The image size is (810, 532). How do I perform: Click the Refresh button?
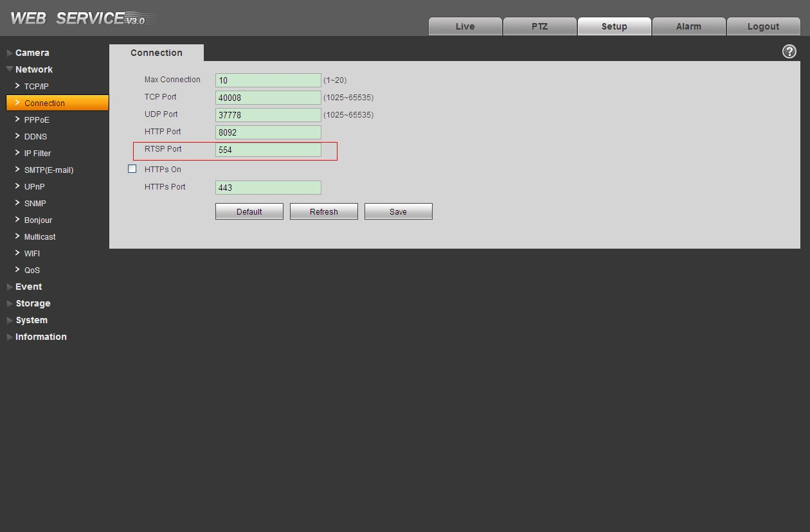coord(323,211)
